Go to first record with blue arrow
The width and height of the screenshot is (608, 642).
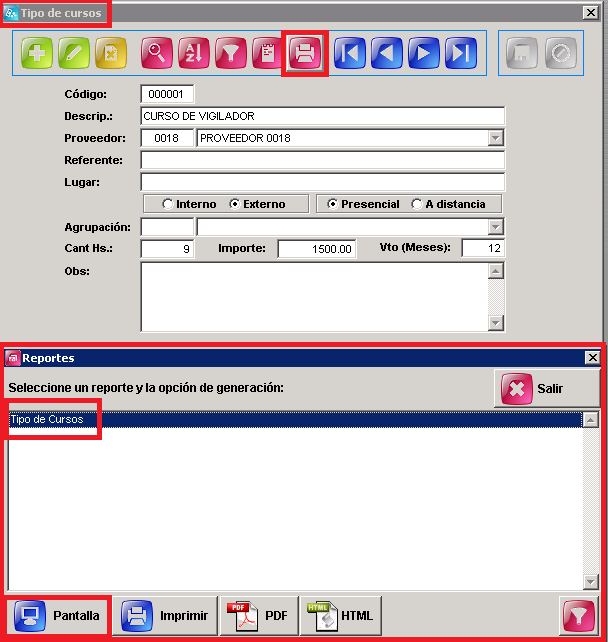pyautogui.click(x=350, y=53)
